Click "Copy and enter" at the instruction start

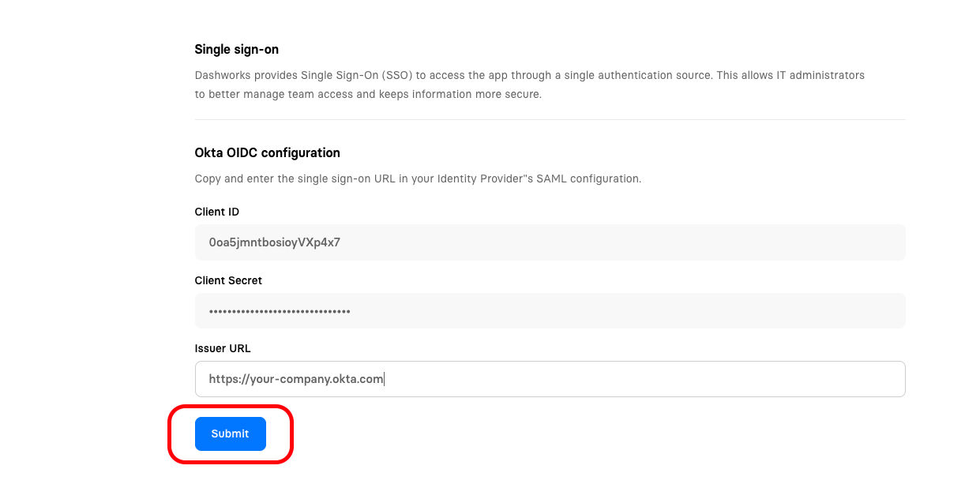tap(231, 178)
